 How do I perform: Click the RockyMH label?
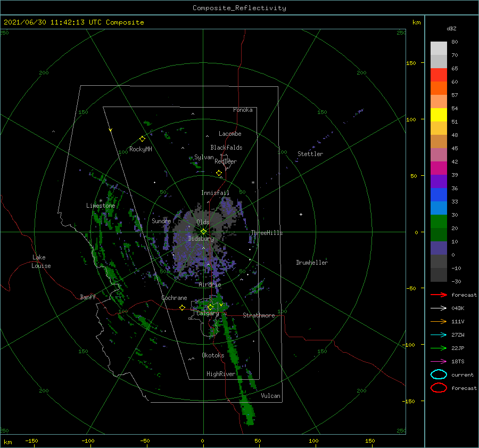141,149
